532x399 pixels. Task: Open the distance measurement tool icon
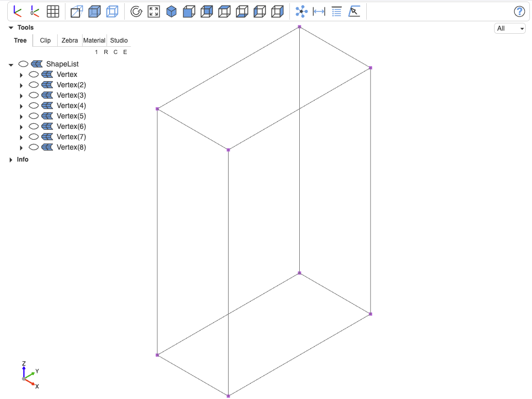click(x=318, y=11)
